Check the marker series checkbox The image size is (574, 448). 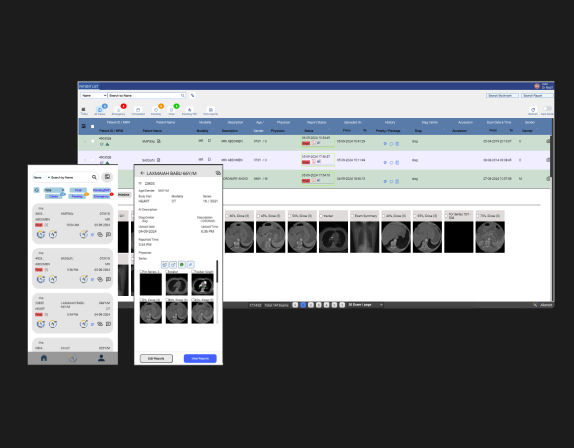pos(321,216)
